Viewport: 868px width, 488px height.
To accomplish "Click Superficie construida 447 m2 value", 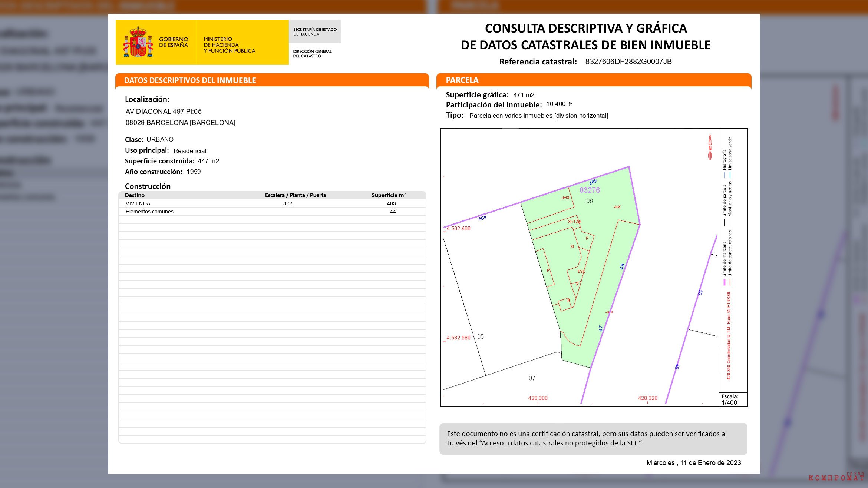I will [x=208, y=161].
